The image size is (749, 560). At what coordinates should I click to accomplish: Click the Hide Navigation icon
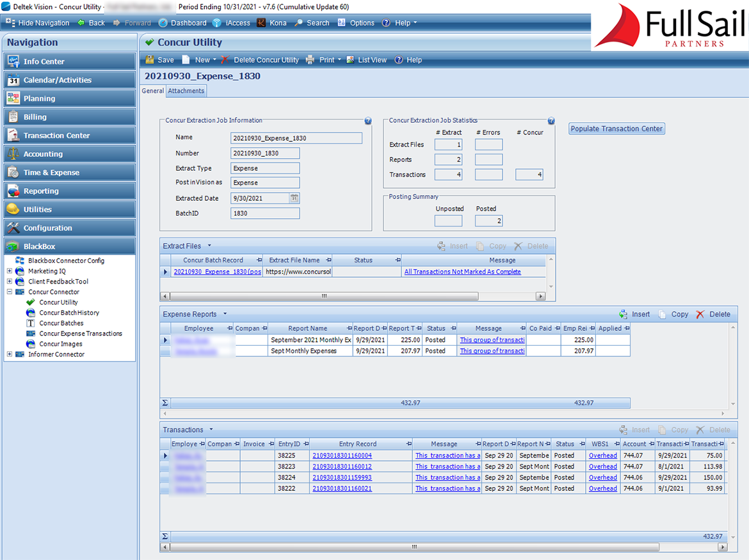[x=10, y=22]
